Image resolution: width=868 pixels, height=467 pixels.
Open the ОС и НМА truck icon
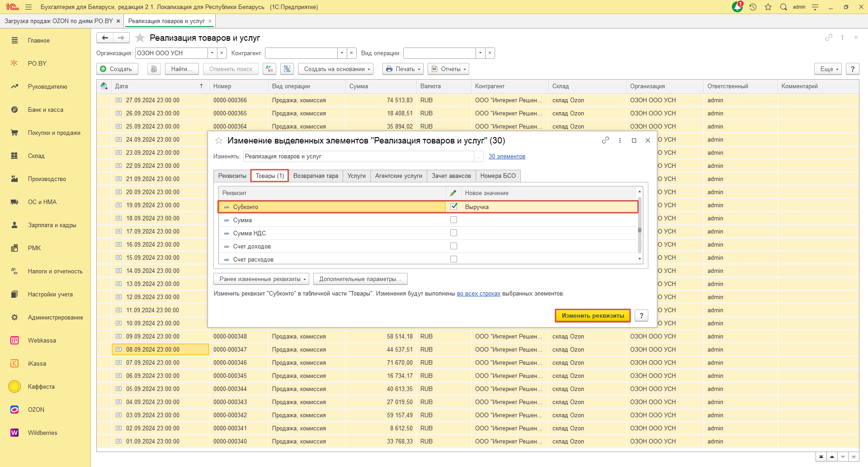(x=14, y=202)
